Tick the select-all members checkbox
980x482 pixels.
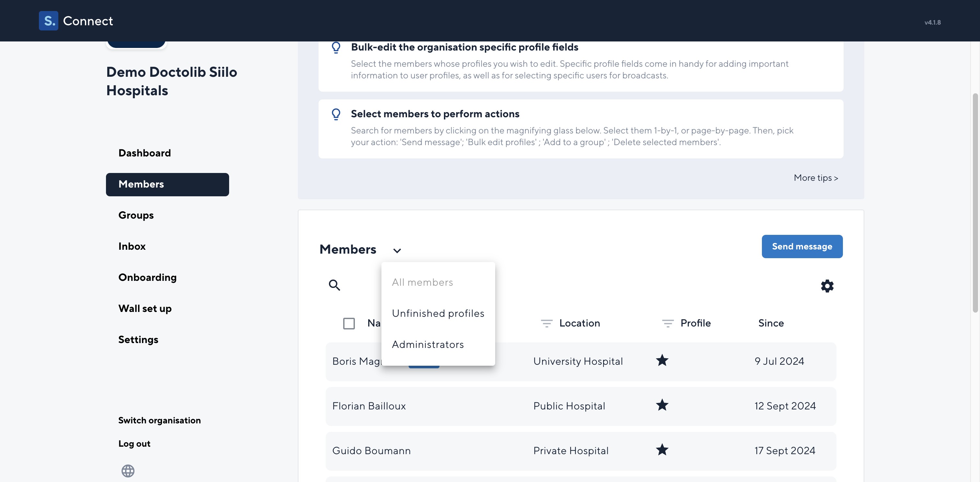[x=349, y=324]
